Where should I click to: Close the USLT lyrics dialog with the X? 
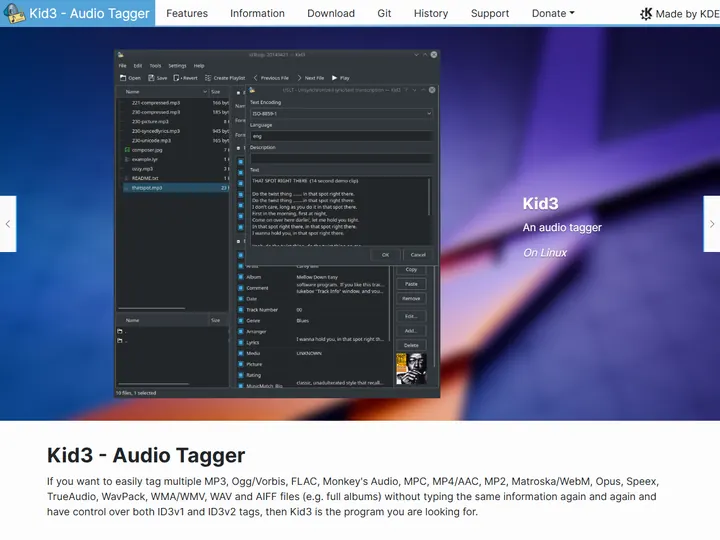pos(432,90)
